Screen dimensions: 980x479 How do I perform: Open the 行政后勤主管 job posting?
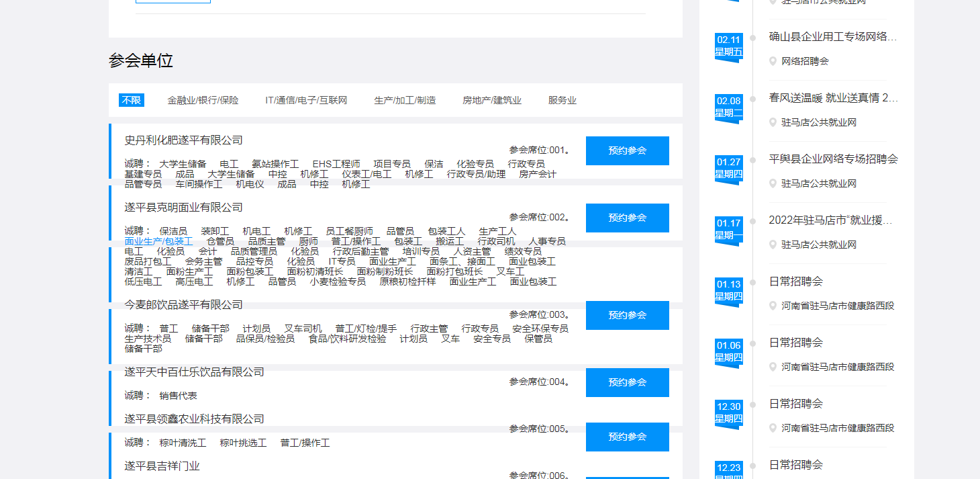click(x=360, y=251)
